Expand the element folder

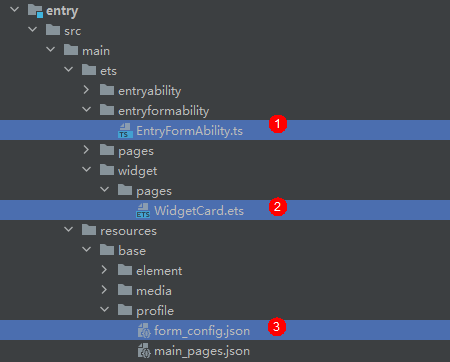pyautogui.click(x=104, y=270)
